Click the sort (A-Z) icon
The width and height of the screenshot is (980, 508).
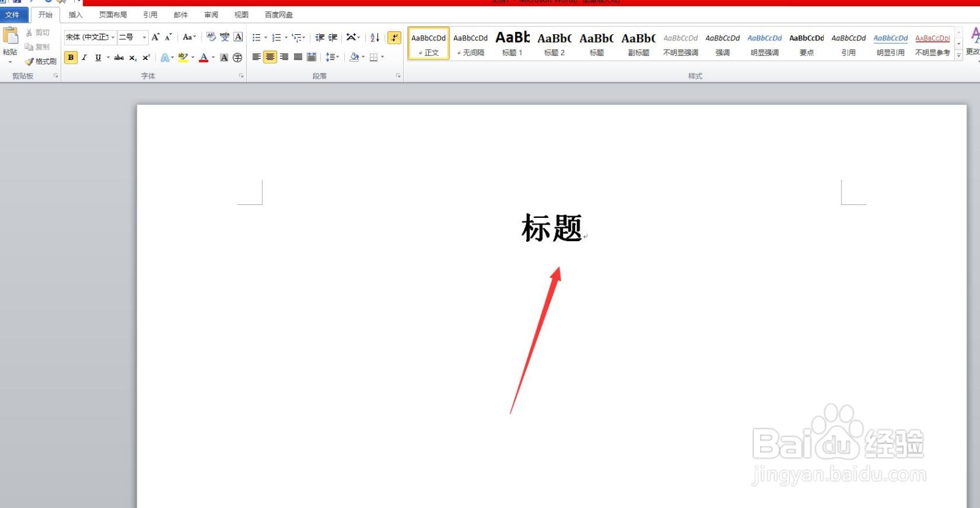(x=375, y=37)
